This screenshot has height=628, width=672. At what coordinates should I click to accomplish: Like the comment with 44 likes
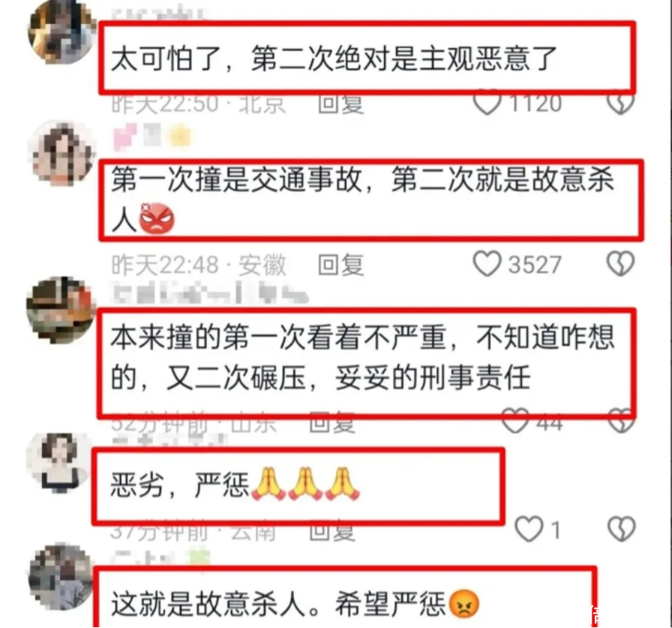[515, 422]
